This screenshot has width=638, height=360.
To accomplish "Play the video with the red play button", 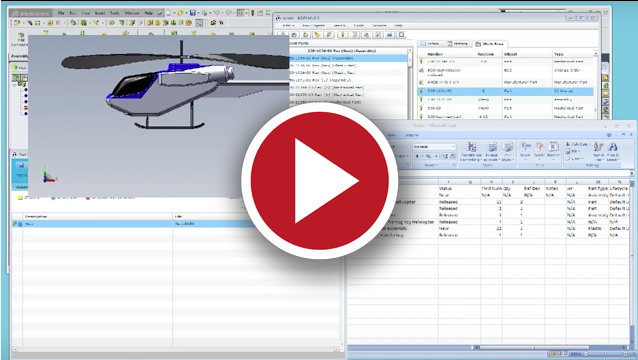I will coord(319,180).
